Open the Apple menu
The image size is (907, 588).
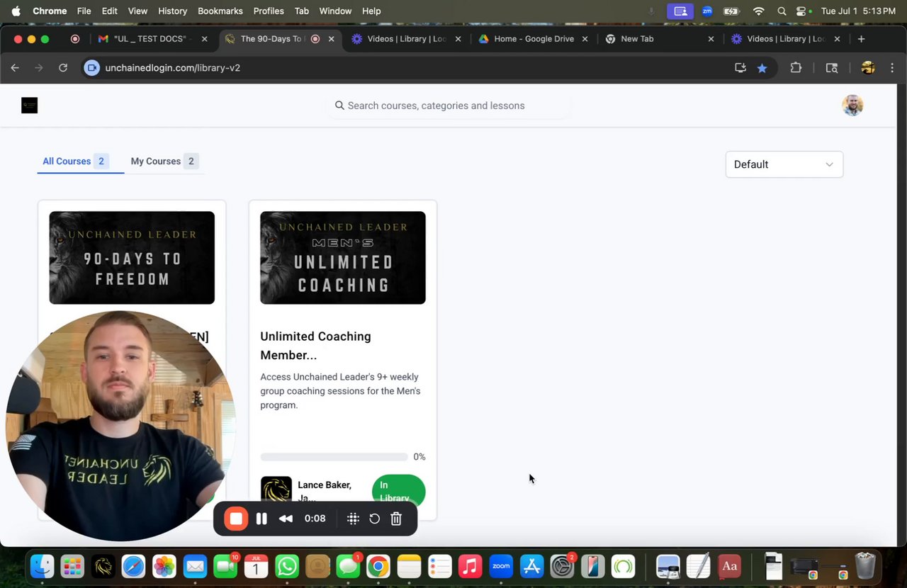click(16, 11)
